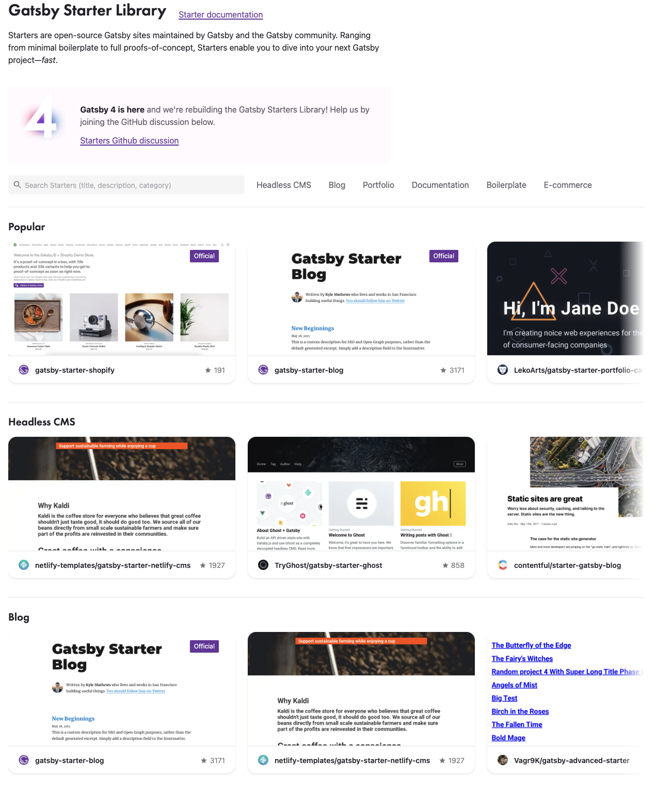The image size is (672, 792).
Task: Click the star icon next to 858
Action: tap(445, 565)
